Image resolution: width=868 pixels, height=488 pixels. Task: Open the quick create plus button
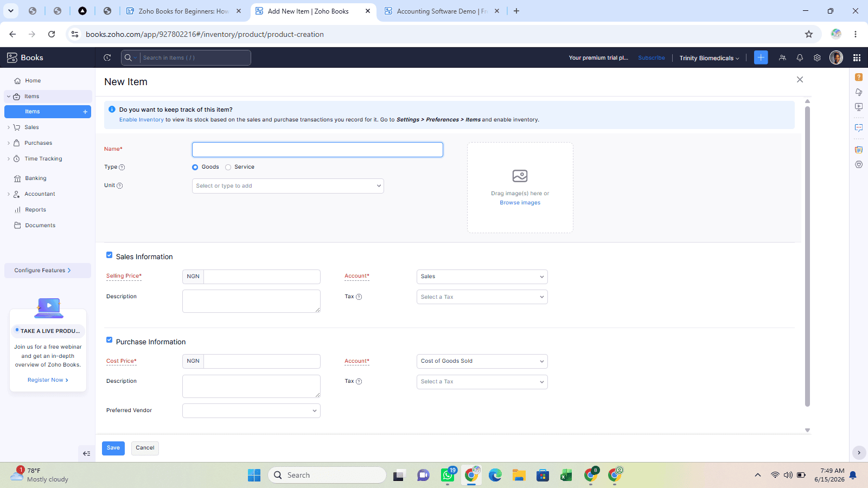pos(761,57)
